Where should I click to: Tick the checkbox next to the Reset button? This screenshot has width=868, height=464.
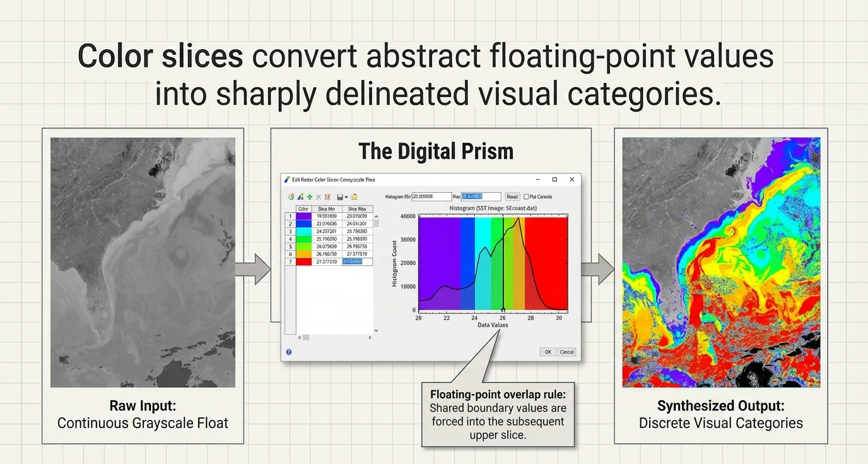(526, 197)
